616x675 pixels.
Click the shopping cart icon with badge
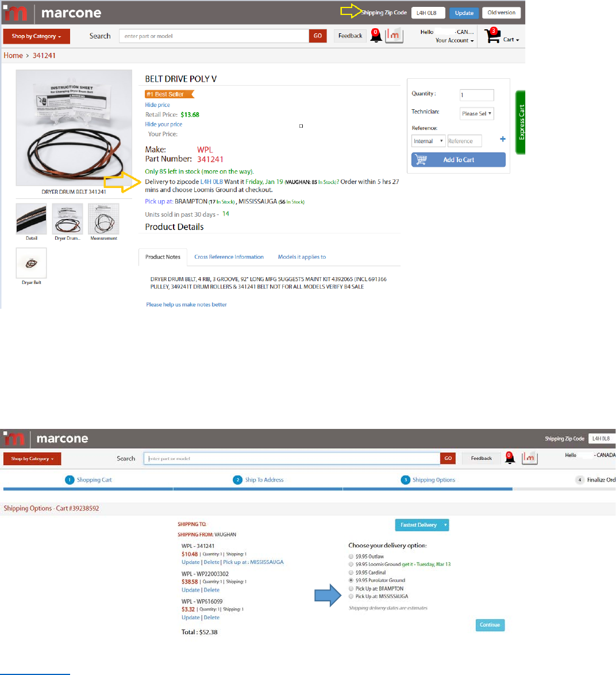pyautogui.click(x=492, y=35)
